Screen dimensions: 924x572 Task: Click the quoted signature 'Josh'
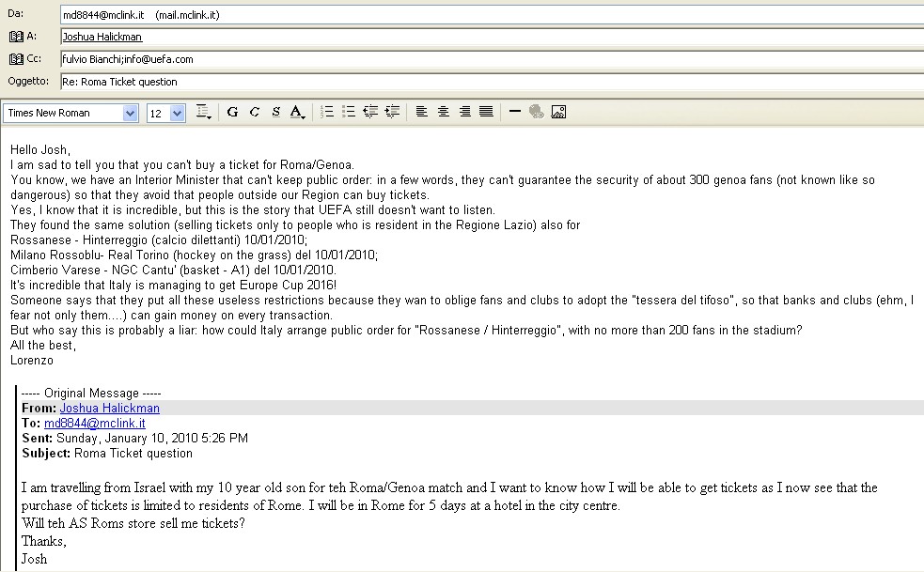(34, 559)
